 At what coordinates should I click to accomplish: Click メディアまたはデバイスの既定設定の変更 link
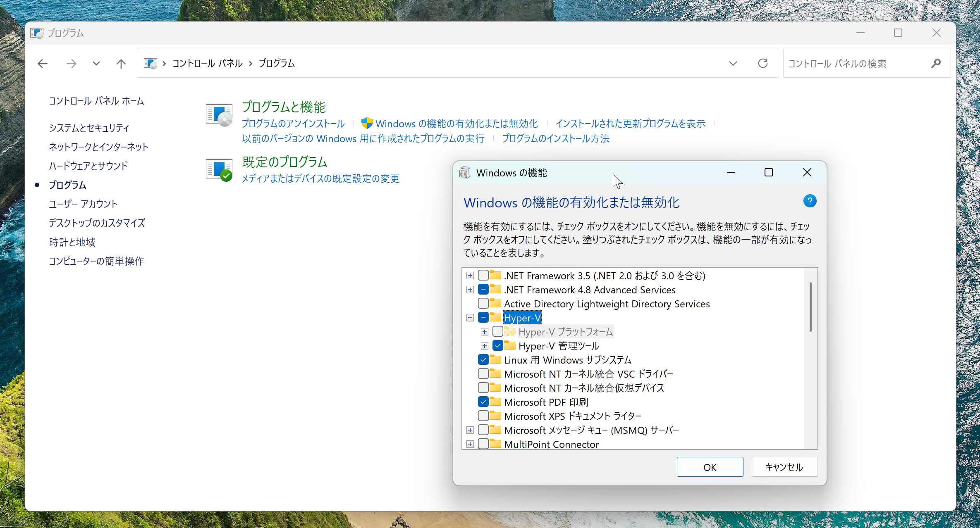click(320, 178)
